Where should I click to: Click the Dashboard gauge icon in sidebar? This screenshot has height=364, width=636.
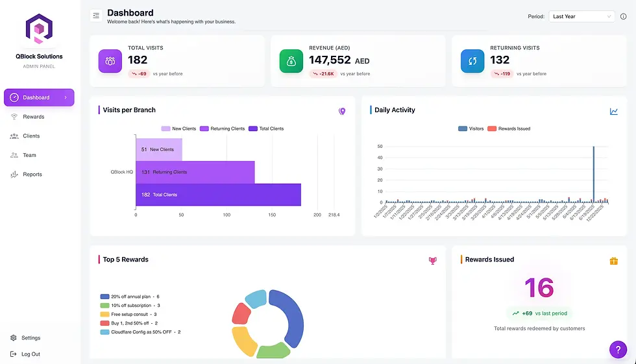tap(14, 97)
